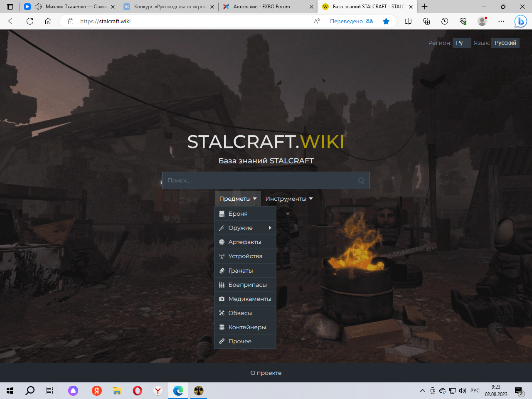Open the tab actions menu icon
The height and width of the screenshot is (399, 532).
coord(10,7)
